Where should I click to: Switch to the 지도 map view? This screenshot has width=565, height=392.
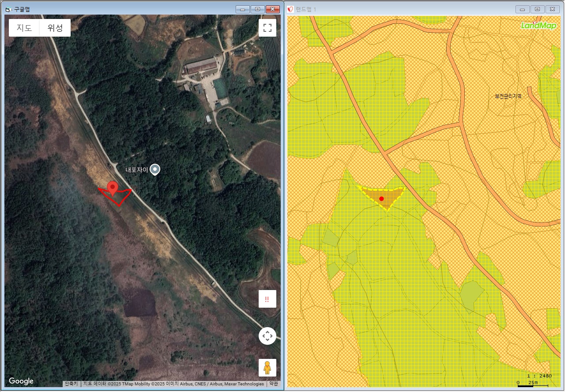pos(24,28)
